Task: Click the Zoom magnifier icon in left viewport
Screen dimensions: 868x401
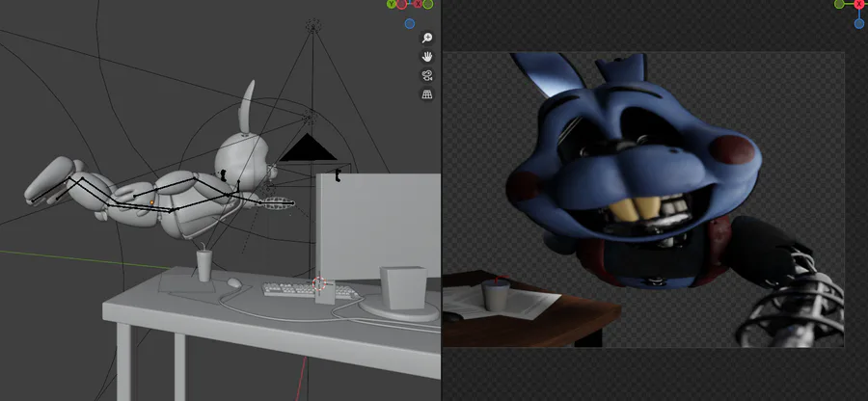Action: (427, 38)
